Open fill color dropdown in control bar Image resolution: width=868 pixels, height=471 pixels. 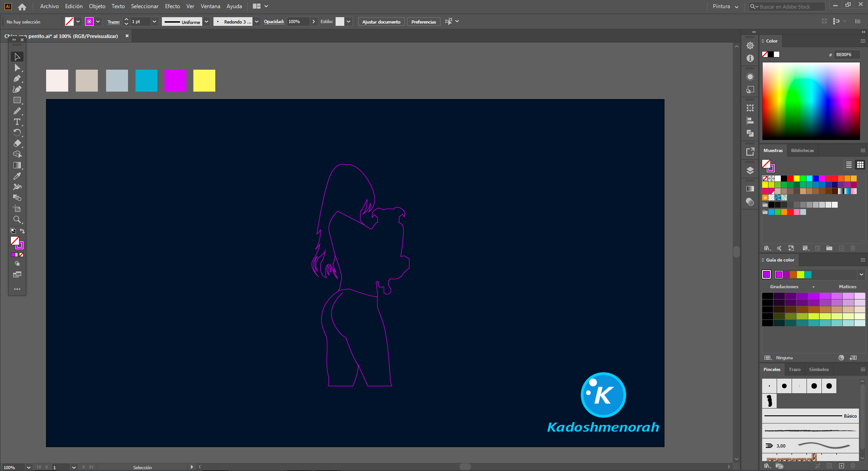point(78,22)
